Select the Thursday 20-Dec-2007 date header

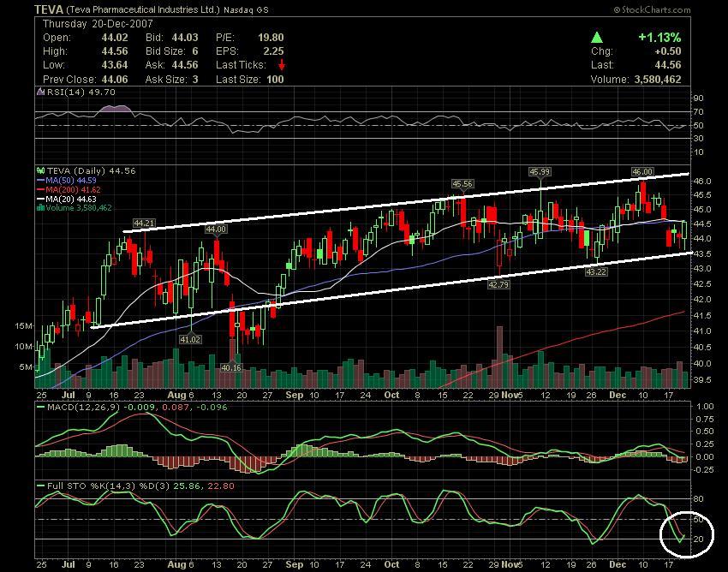point(98,24)
